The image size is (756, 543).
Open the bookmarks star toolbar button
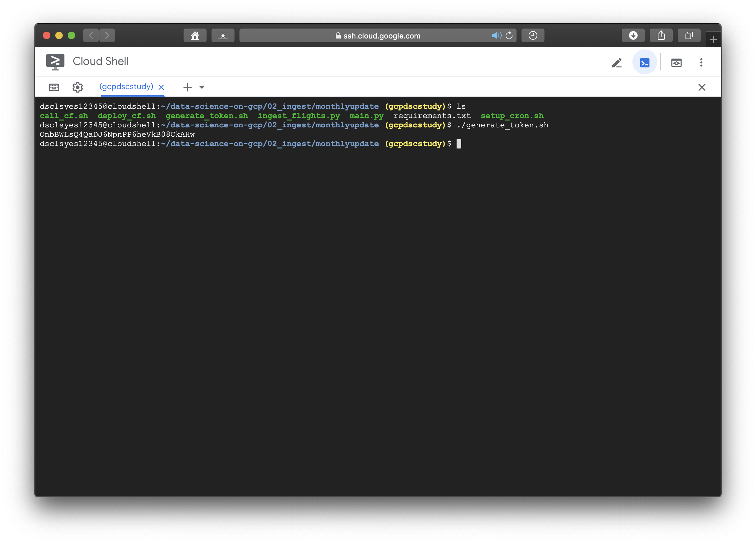coord(223,36)
